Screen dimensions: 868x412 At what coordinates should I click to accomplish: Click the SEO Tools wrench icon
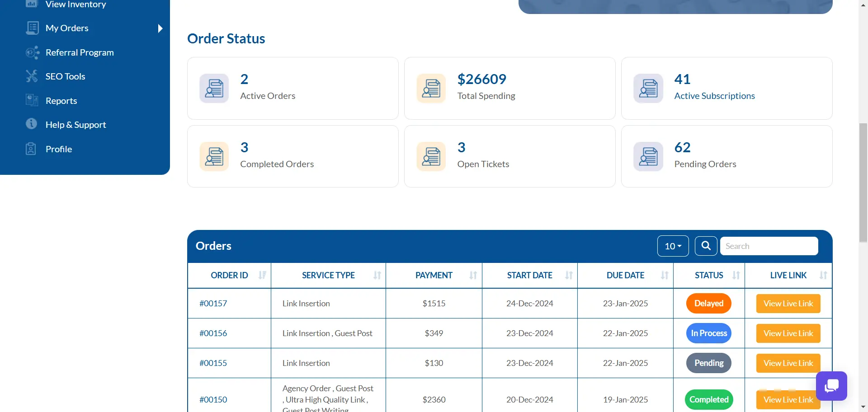pyautogui.click(x=32, y=76)
